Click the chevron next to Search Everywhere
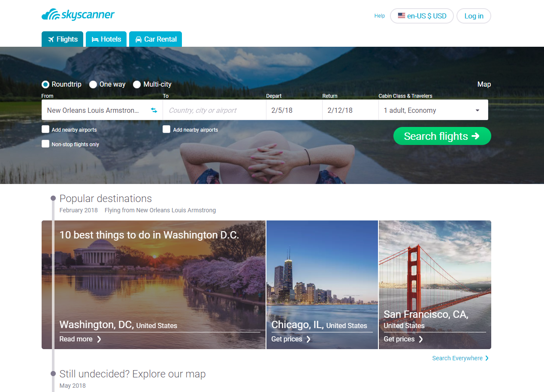This screenshot has width=544, height=392. [x=487, y=358]
